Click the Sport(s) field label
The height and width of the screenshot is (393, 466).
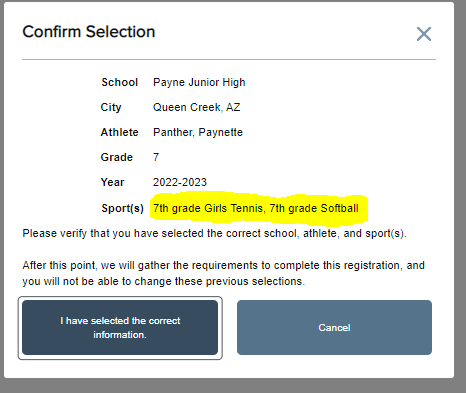(x=122, y=208)
